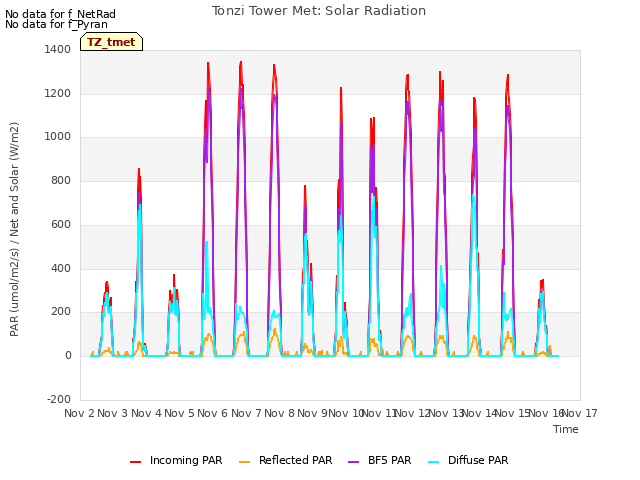Click the orange Reflected PAR legend swatch
Screen dimensions: 640x480
coord(244,462)
